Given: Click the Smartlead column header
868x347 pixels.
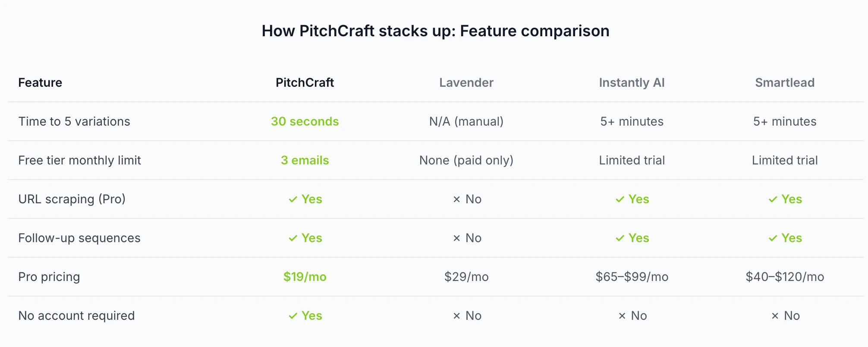Looking at the screenshot, I should tap(785, 82).
